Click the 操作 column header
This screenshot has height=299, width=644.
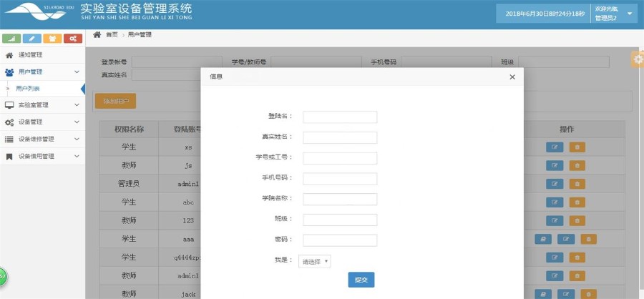[567, 129]
